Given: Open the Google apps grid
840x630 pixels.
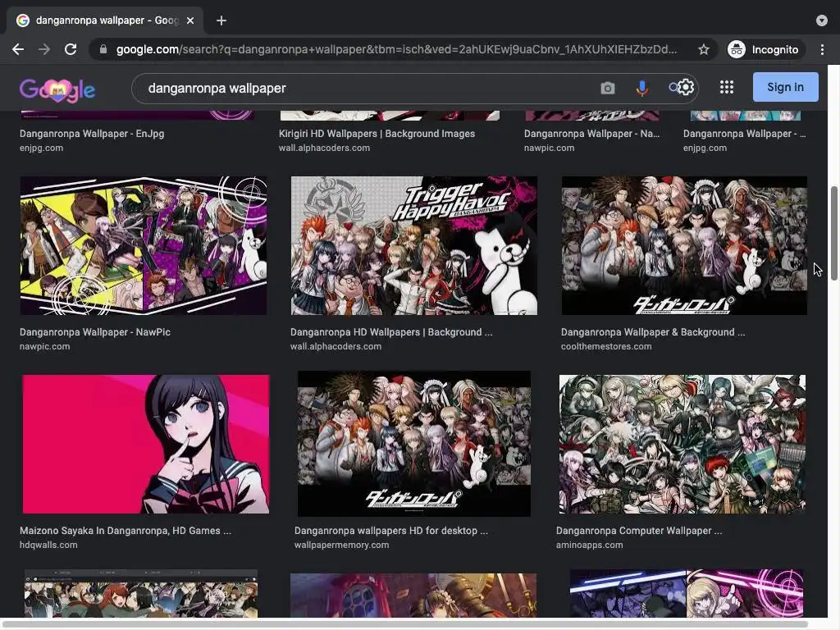Looking at the screenshot, I should click(727, 87).
